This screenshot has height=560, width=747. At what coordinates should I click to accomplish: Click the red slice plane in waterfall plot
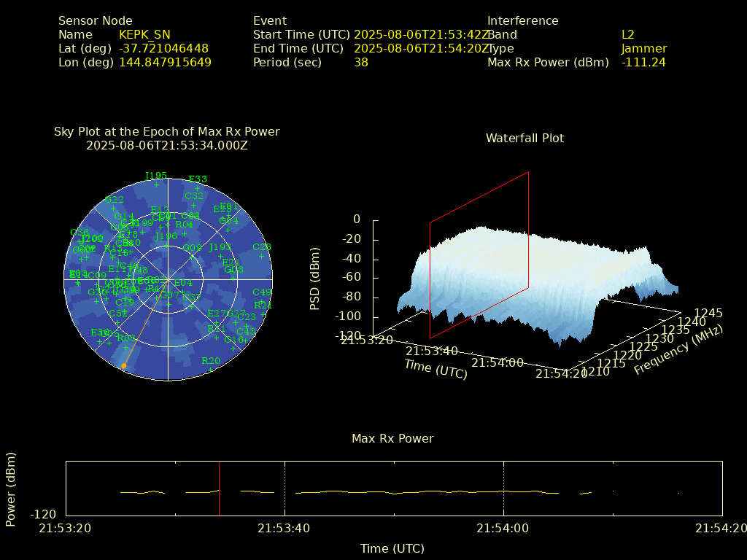479,255
